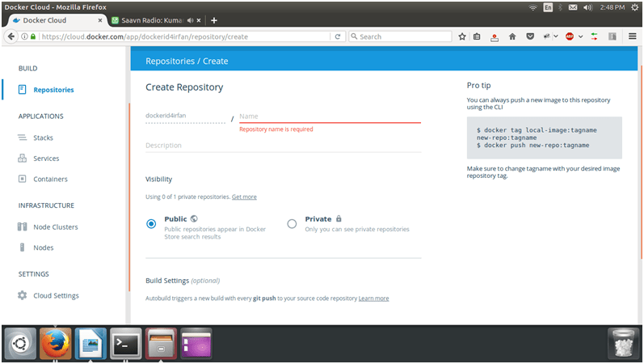The image size is (644, 364).
Task: Click the Firefox back arrow button
Action: [11, 36]
